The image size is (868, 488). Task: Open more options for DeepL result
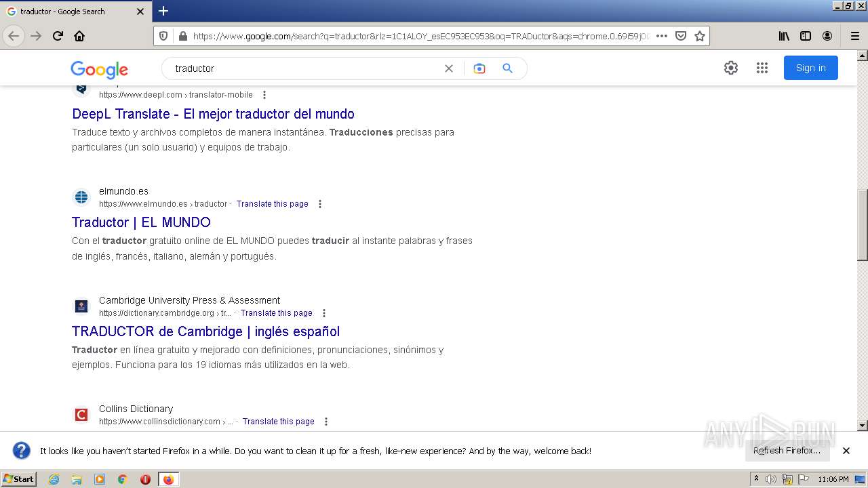[x=264, y=95]
